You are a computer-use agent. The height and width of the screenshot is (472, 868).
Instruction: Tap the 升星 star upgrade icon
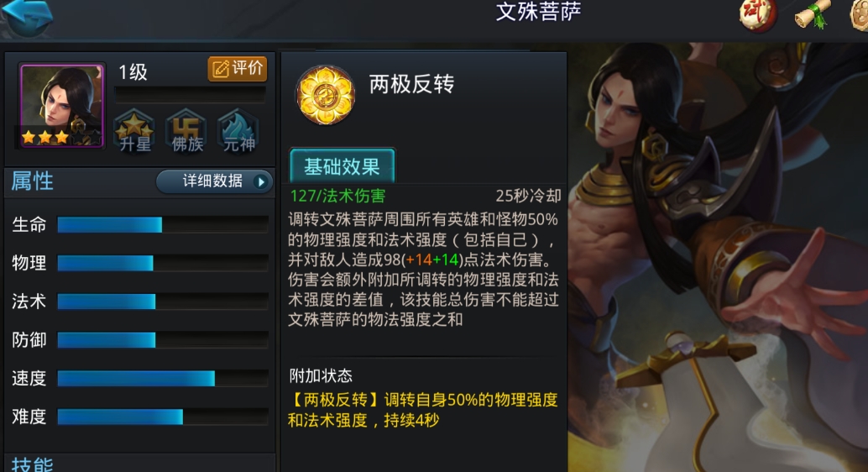134,131
